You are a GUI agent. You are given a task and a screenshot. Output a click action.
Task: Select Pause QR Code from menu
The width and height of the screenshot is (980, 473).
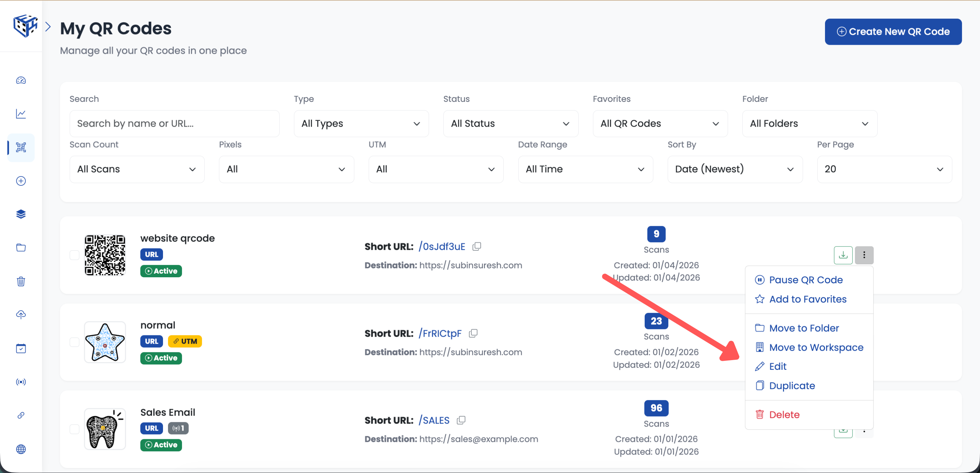(805, 280)
